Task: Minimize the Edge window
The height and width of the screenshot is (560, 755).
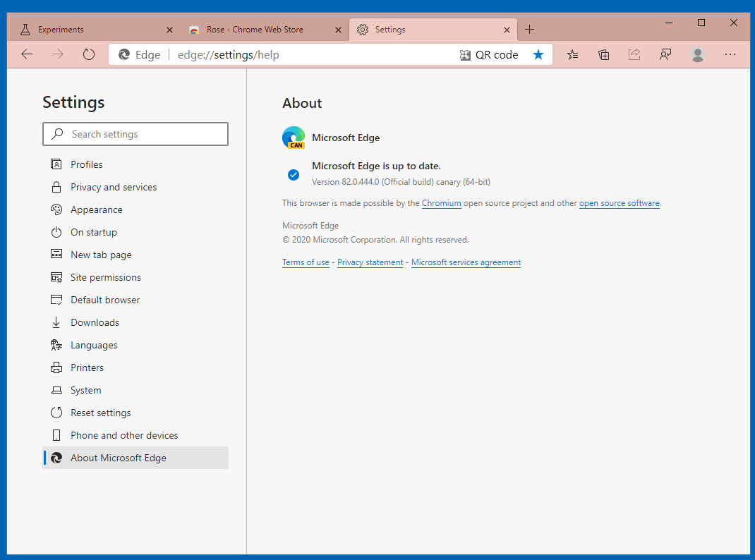Action: pos(669,23)
